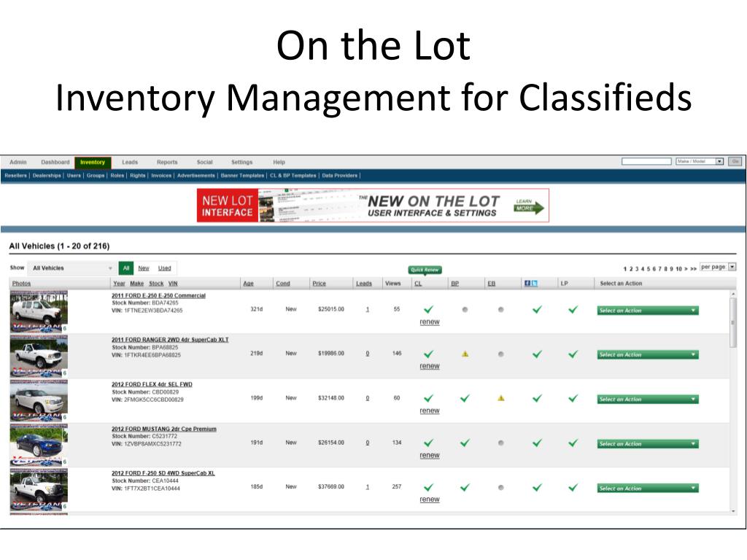Image resolution: width=747 pixels, height=560 pixels.
Task: Click EB grey dot for Ford Mustang row
Action: [x=500, y=443]
